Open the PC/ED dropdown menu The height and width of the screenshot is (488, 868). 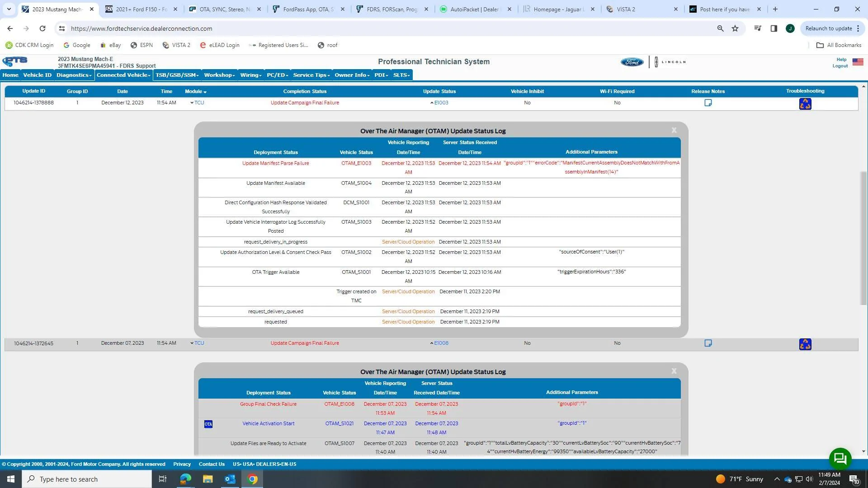click(x=278, y=75)
